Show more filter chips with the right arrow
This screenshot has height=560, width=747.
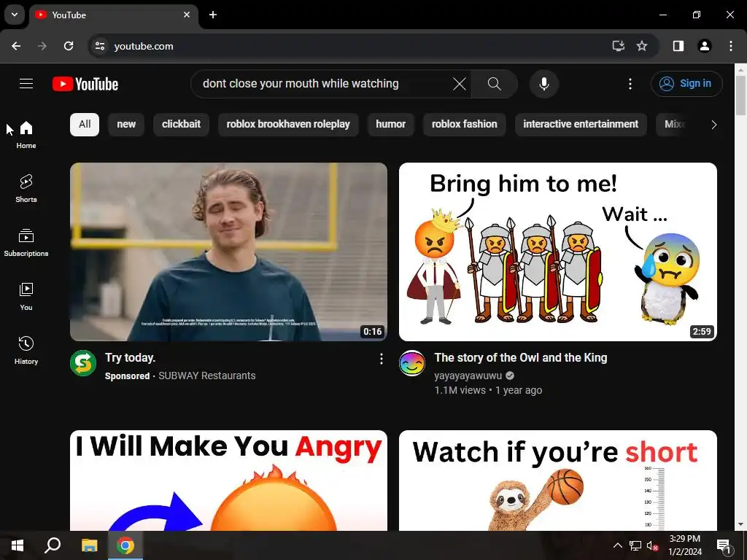point(713,125)
